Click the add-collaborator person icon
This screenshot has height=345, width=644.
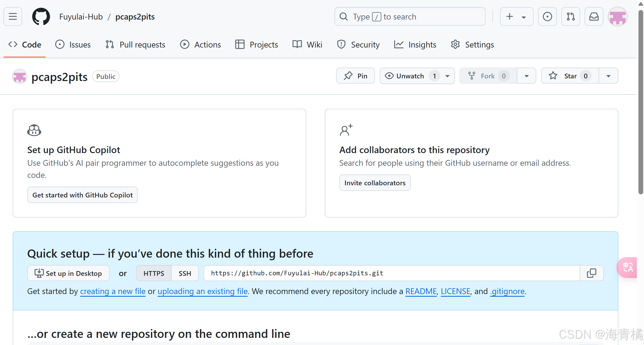[x=346, y=130]
